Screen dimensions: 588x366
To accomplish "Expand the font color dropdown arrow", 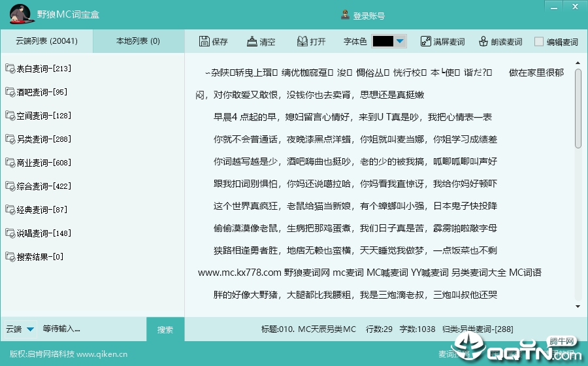I will (400, 41).
